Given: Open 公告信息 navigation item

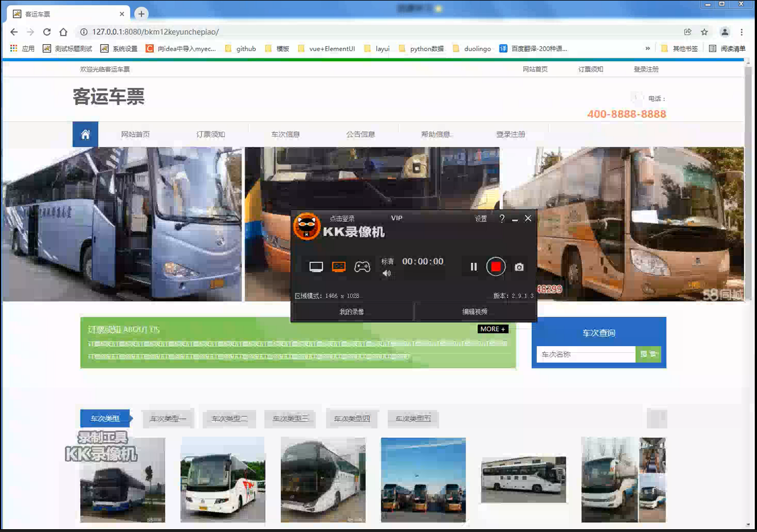Looking at the screenshot, I should coord(361,134).
